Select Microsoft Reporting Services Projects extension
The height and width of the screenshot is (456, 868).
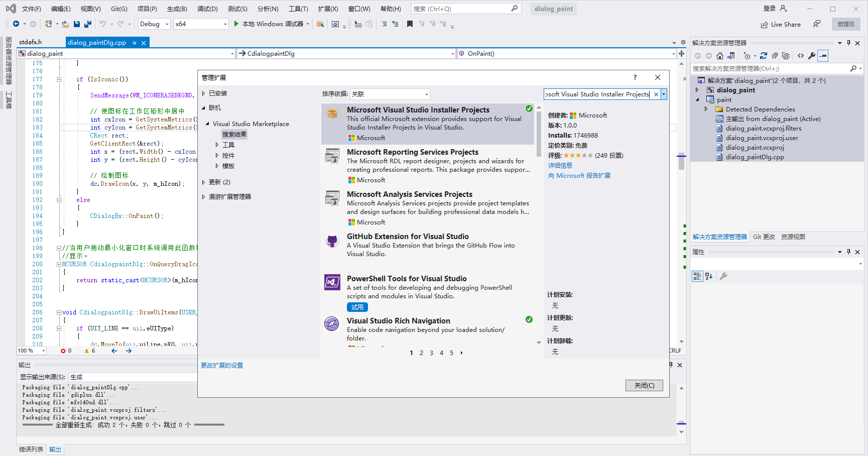pyautogui.click(x=427, y=166)
